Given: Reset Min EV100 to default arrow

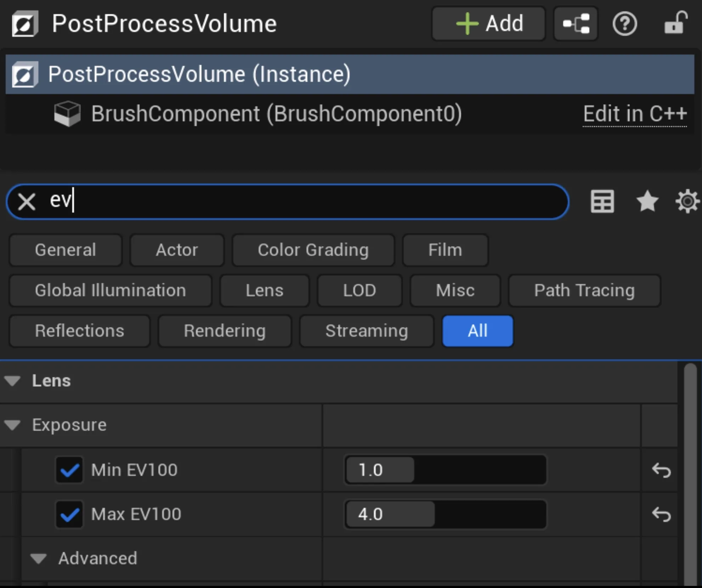Looking at the screenshot, I should (x=661, y=470).
